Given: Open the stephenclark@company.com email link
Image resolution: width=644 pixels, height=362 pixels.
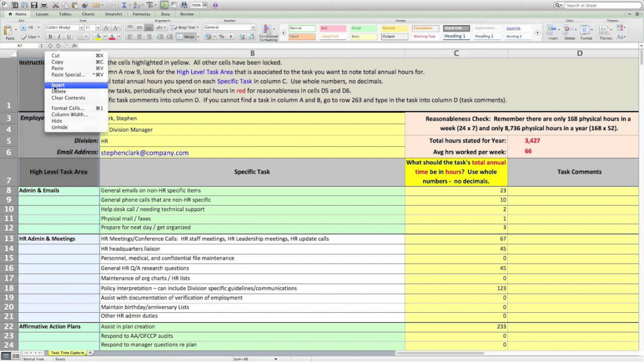Looking at the screenshot, I should pyautogui.click(x=145, y=153).
